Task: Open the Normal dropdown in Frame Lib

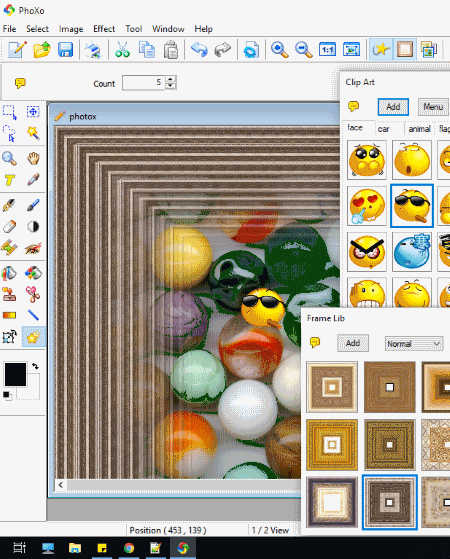Action: (414, 344)
